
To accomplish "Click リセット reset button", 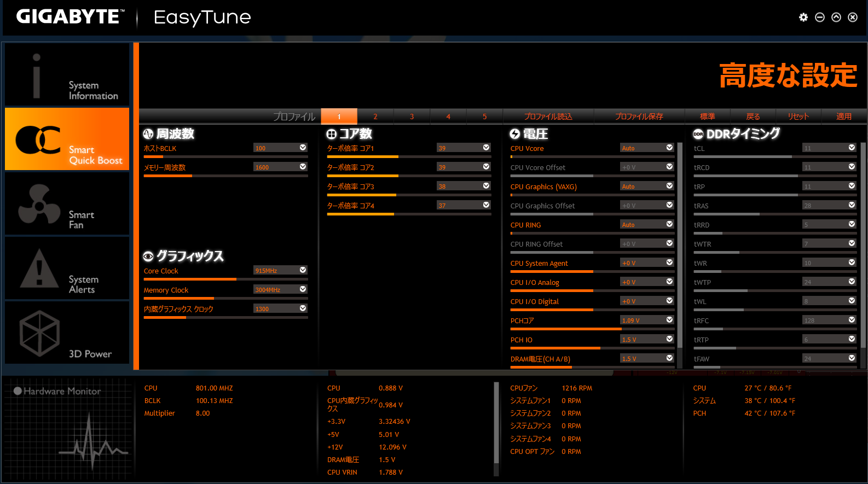I will (x=798, y=116).
